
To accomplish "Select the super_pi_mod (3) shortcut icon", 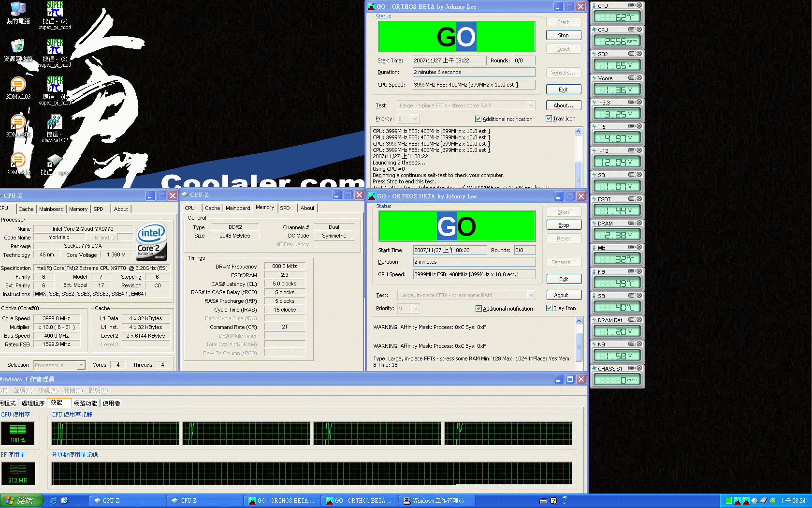I will pos(55,53).
